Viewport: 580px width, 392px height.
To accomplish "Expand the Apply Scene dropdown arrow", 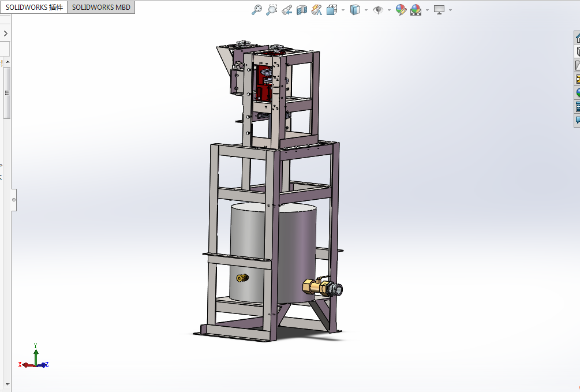I will [x=427, y=10].
